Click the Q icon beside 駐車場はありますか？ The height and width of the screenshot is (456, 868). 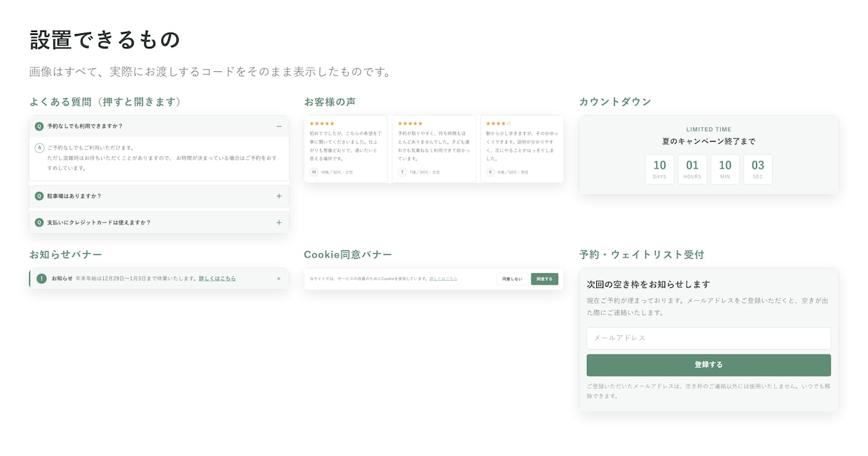click(39, 196)
